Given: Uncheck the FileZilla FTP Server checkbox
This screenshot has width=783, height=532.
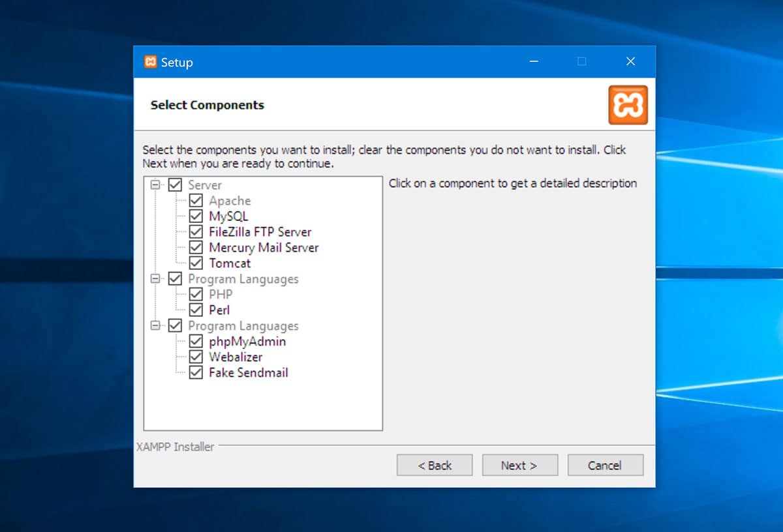Looking at the screenshot, I should pos(196,232).
